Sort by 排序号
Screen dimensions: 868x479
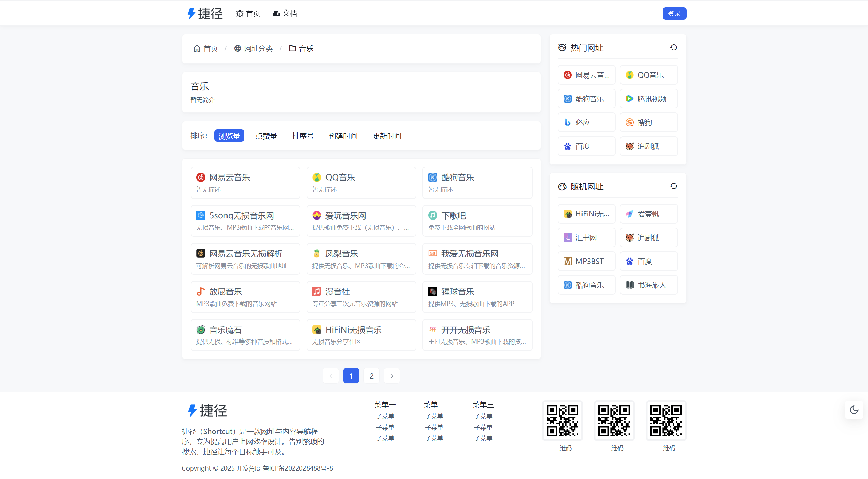(x=303, y=136)
